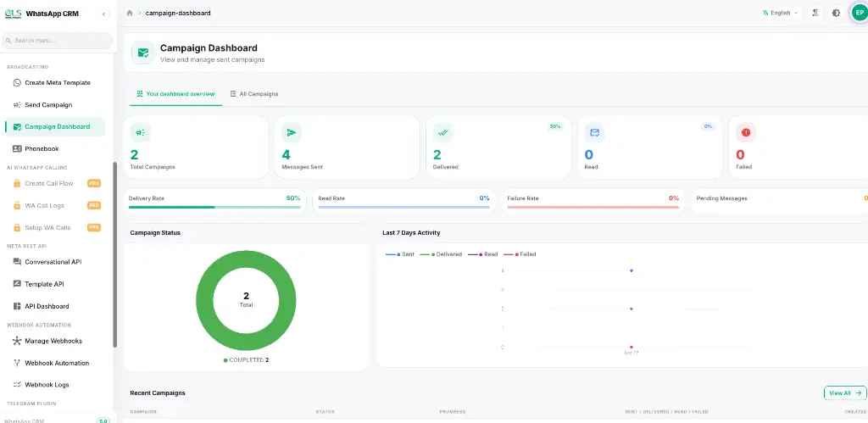Toggle the Sent series in chart legend

400,254
